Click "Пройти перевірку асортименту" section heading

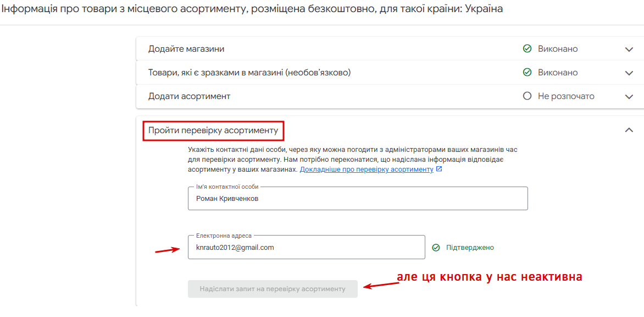coord(213,131)
